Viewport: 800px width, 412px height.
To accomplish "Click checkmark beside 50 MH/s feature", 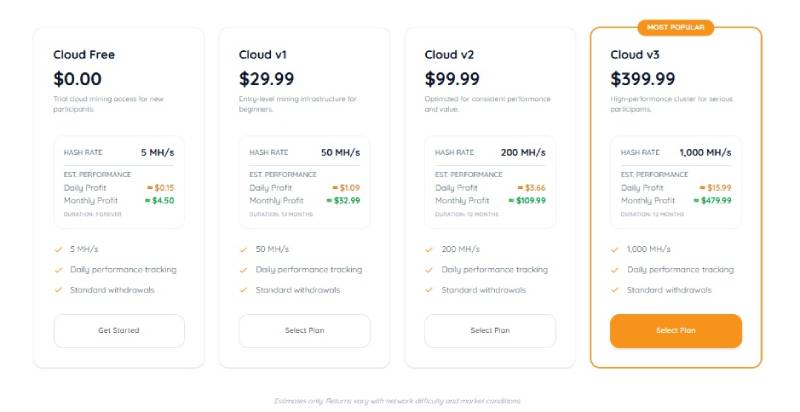I will (x=243, y=249).
